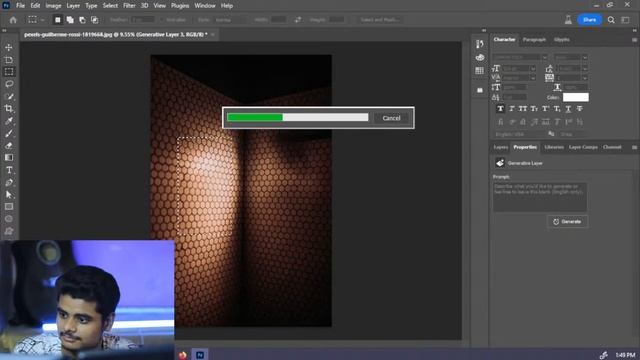Click the generative Prompt text field
Screen dimensions: 640x360
point(540,197)
